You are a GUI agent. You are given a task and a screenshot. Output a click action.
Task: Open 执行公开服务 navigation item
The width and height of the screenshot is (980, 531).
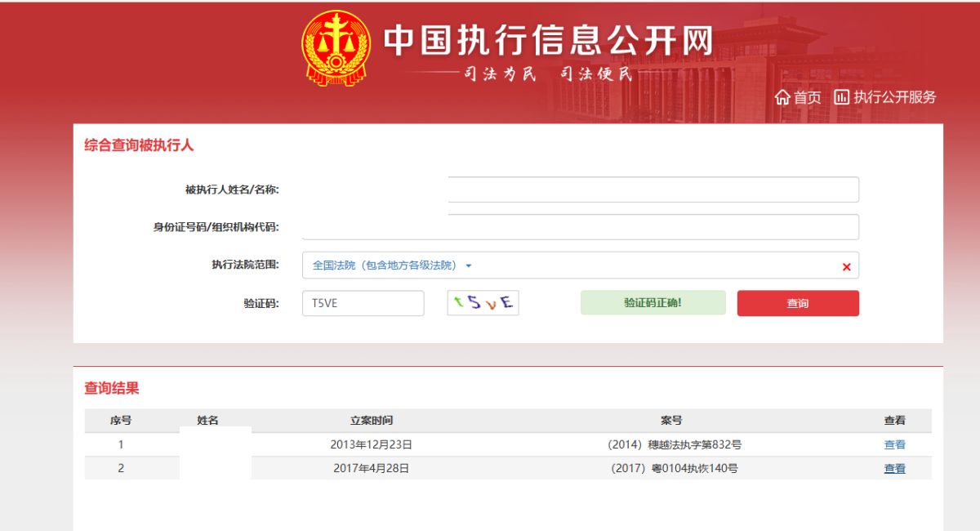tap(894, 97)
